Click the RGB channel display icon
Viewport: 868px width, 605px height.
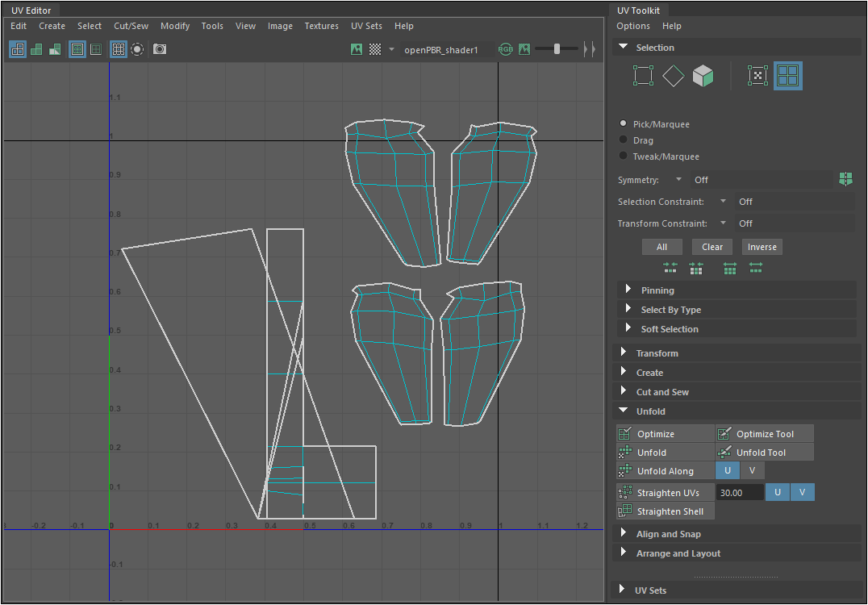click(x=506, y=49)
